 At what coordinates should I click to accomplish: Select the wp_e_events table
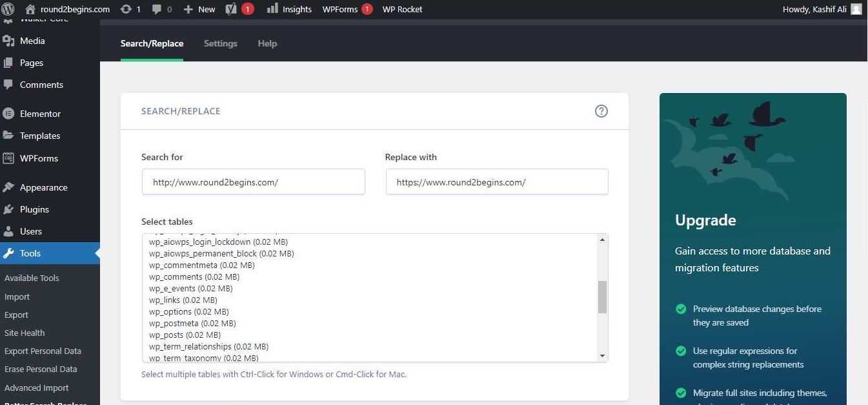click(190, 288)
